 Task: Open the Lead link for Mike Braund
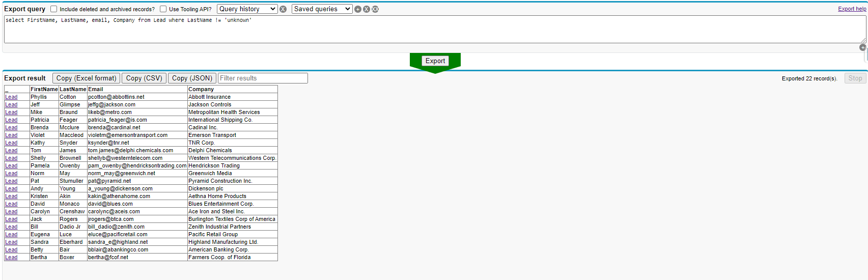pos(11,113)
